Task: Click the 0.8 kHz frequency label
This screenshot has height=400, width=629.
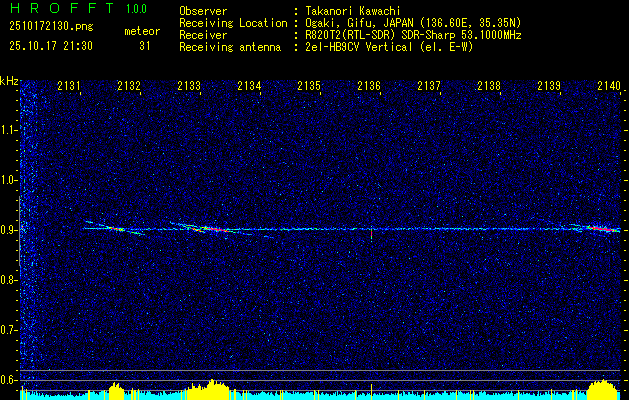Action: click(8, 280)
